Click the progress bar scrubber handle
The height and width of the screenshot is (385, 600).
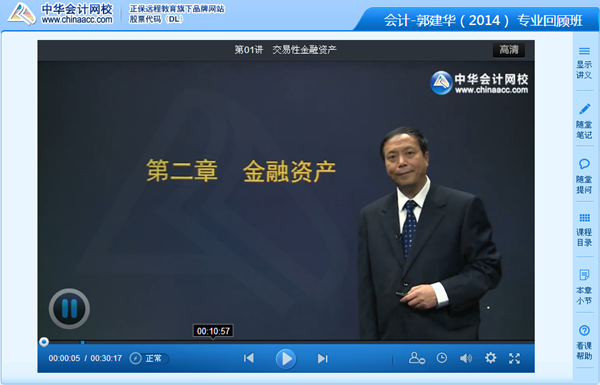point(44,342)
